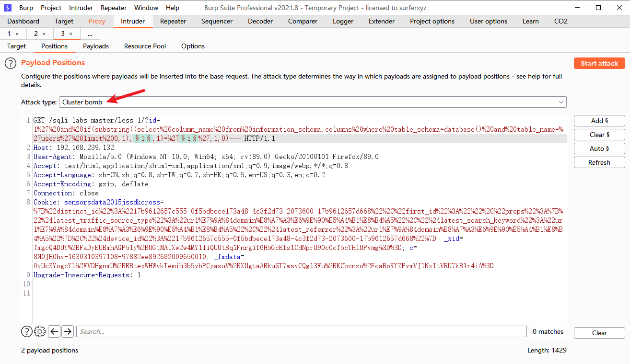Viewport: 630px width, 364px height.
Task: Open the Learn tab
Action: tap(531, 21)
